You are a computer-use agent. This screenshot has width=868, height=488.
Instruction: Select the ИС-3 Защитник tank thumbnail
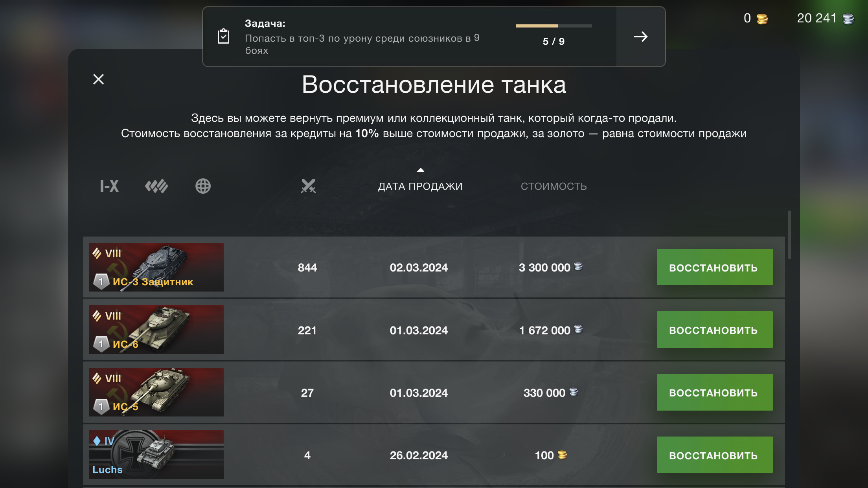tap(156, 267)
